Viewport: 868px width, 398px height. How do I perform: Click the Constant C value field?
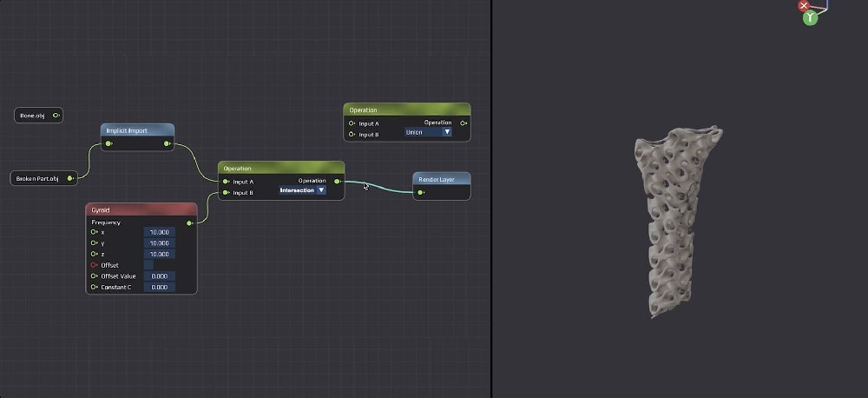(x=159, y=287)
